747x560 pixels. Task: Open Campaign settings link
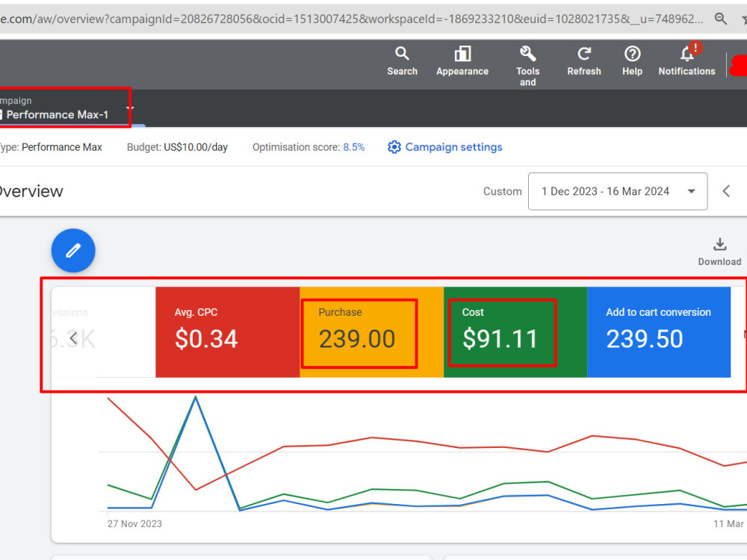point(453,147)
